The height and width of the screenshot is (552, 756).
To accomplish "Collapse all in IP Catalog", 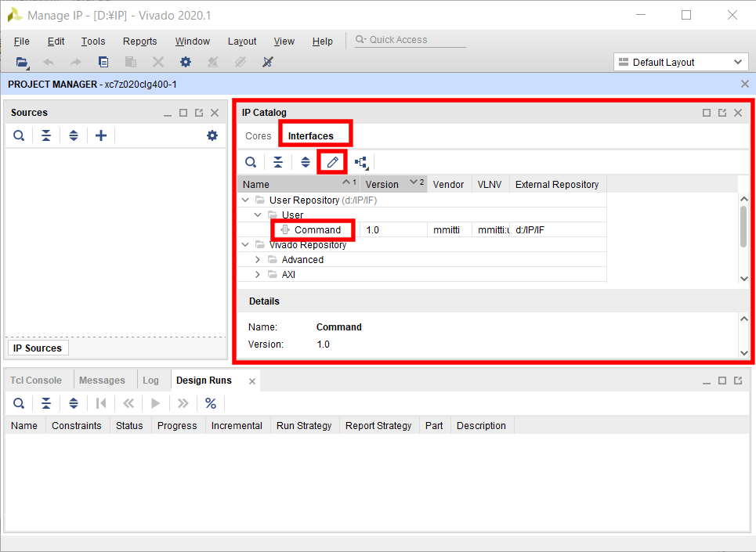I will coord(278,162).
